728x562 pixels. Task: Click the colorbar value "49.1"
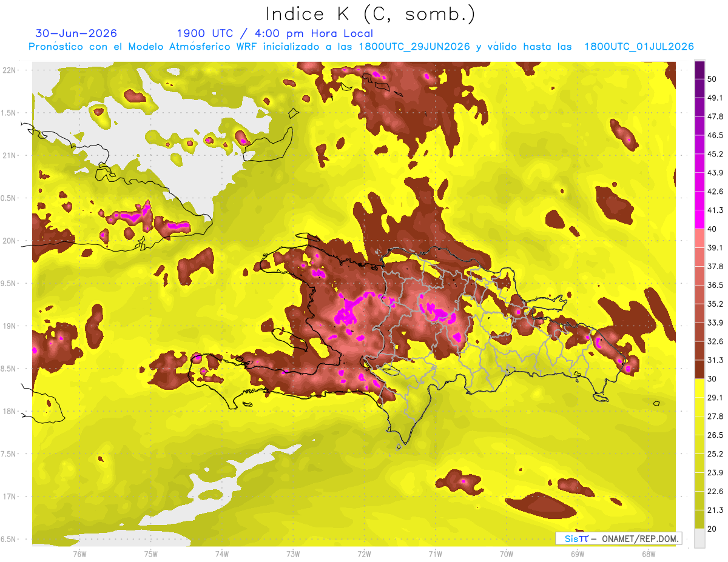coord(715,98)
